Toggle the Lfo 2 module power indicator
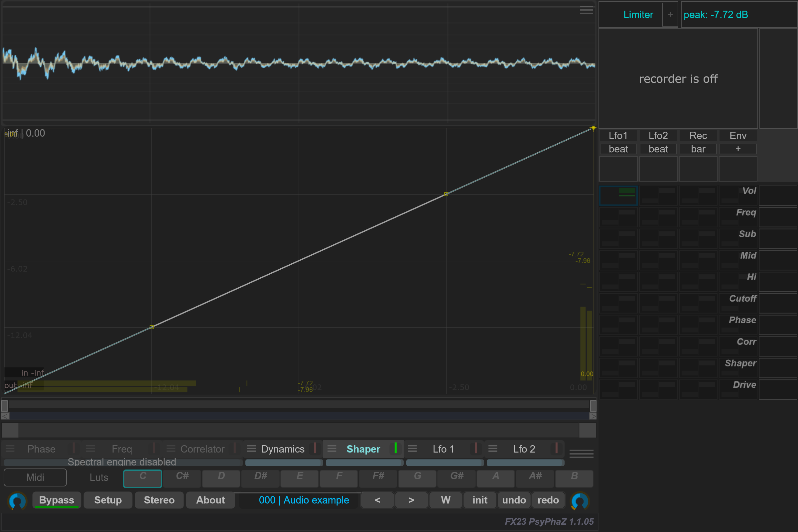 [x=556, y=448]
